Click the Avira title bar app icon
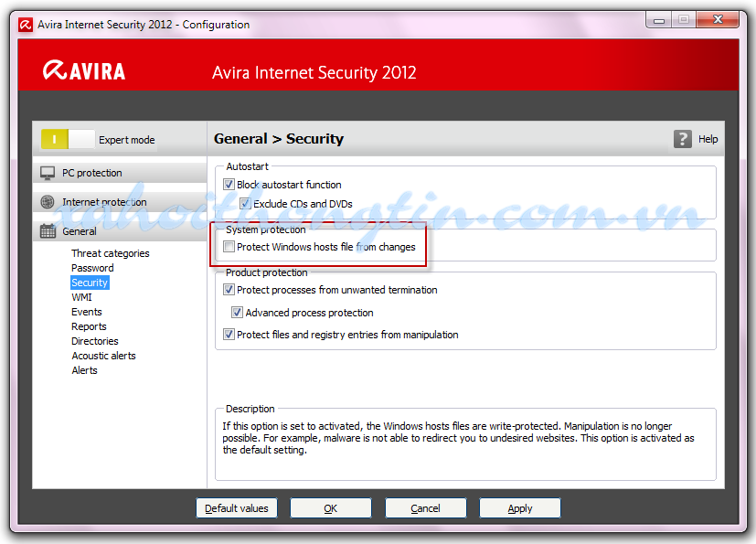Viewport: 756px width, 544px height. (x=26, y=25)
